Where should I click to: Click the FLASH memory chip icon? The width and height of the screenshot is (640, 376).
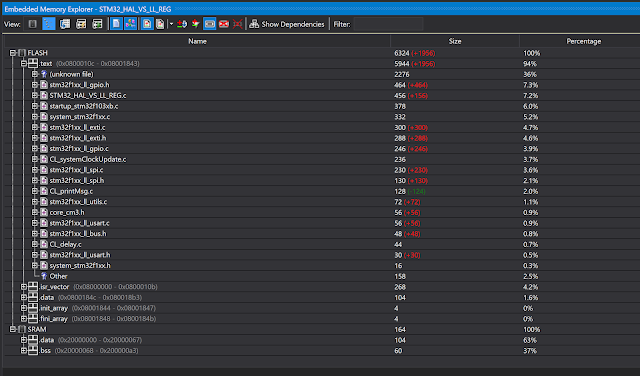pyautogui.click(x=22, y=53)
